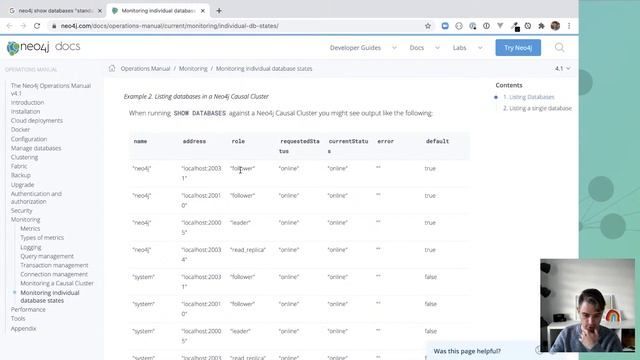This screenshot has width=640, height=360.
Task: Open Clustering in the sidebar
Action: click(x=24, y=157)
